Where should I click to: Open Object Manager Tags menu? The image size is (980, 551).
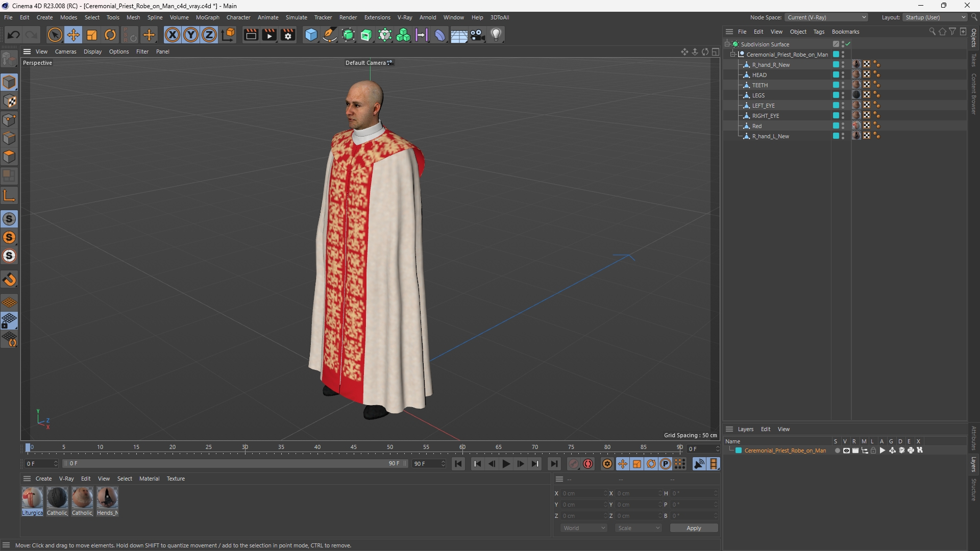819,32
